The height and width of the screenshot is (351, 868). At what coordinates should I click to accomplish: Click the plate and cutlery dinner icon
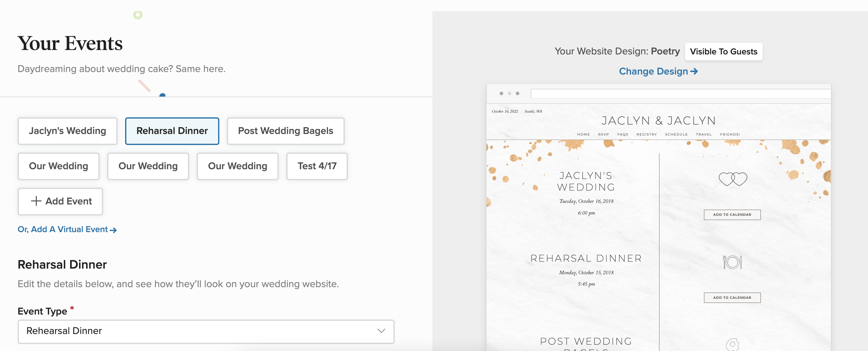[732, 262]
